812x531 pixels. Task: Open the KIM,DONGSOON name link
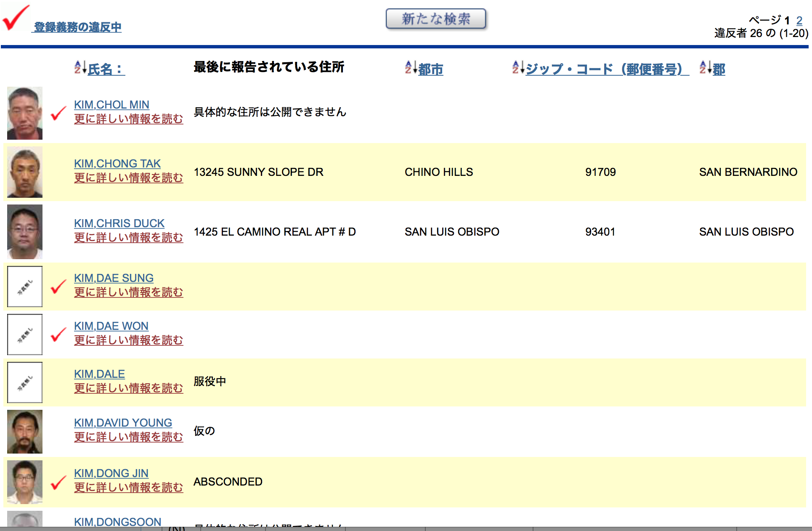[117, 522]
